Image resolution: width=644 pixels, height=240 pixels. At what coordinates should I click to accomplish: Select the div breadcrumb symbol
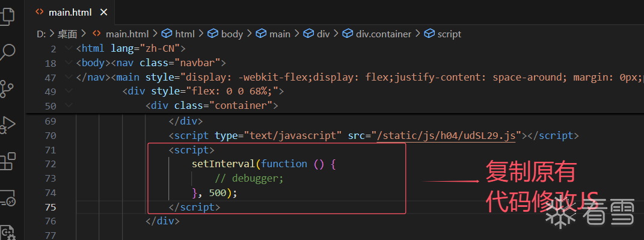pyautogui.click(x=317, y=34)
